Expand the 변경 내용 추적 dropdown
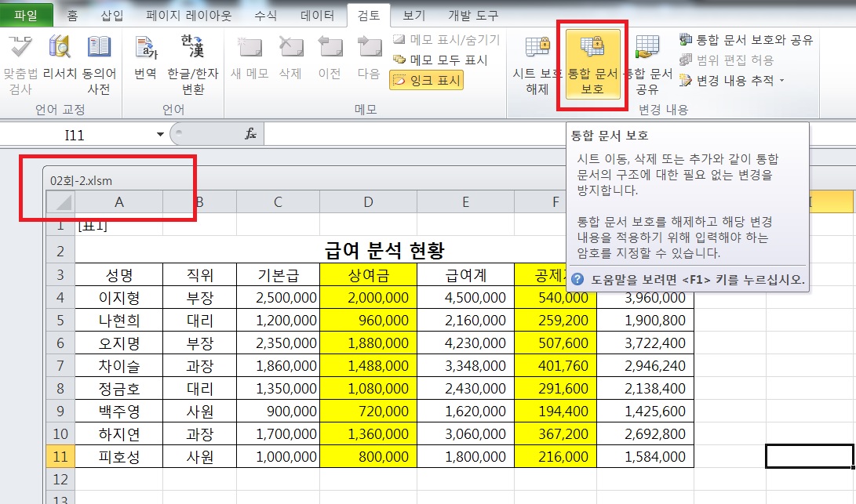The height and width of the screenshot is (504, 856). pos(731,80)
